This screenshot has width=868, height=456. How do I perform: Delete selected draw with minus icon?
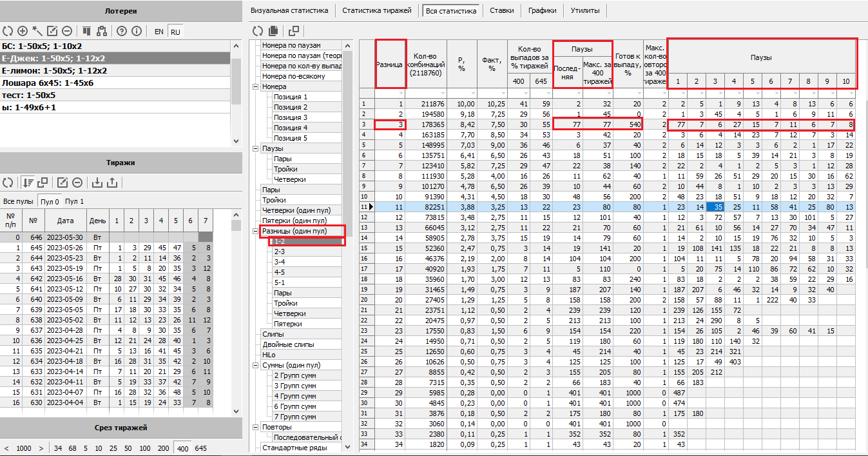pyautogui.click(x=77, y=183)
